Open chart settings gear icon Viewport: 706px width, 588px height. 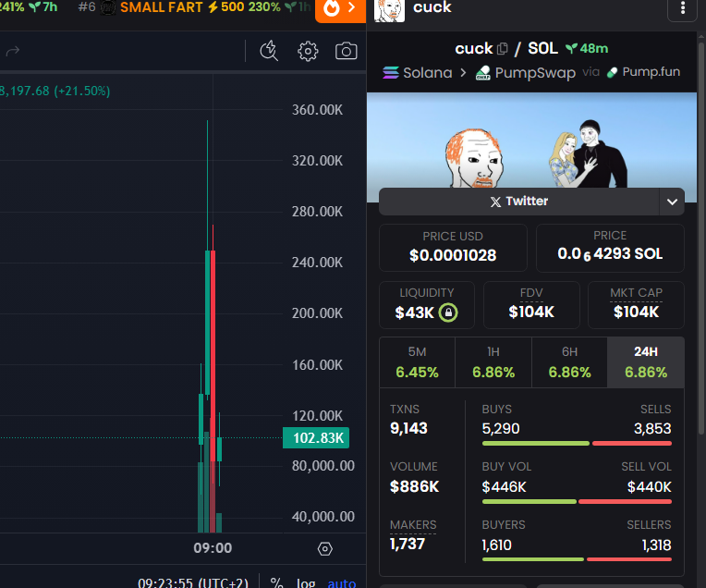pyautogui.click(x=308, y=51)
